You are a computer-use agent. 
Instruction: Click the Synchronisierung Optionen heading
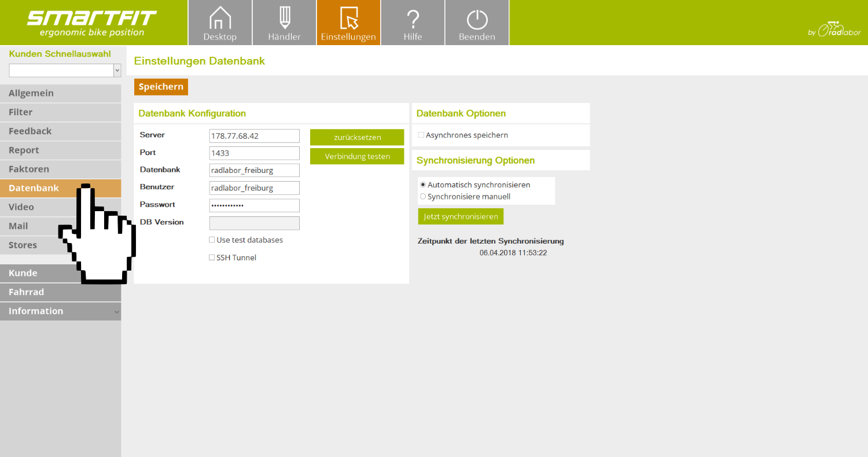tap(476, 160)
